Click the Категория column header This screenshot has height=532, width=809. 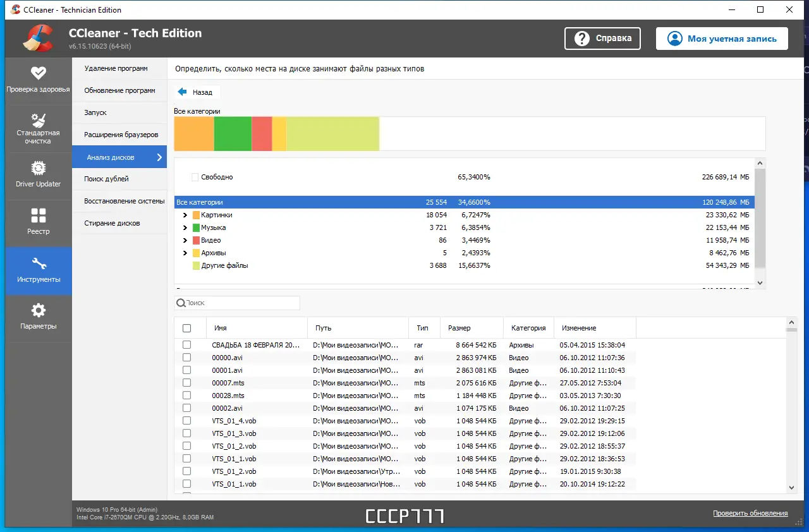[x=529, y=328]
